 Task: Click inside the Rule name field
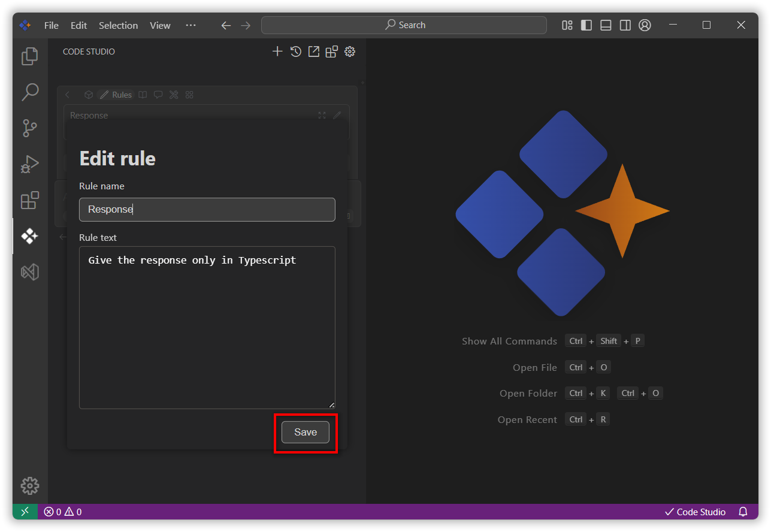point(207,210)
